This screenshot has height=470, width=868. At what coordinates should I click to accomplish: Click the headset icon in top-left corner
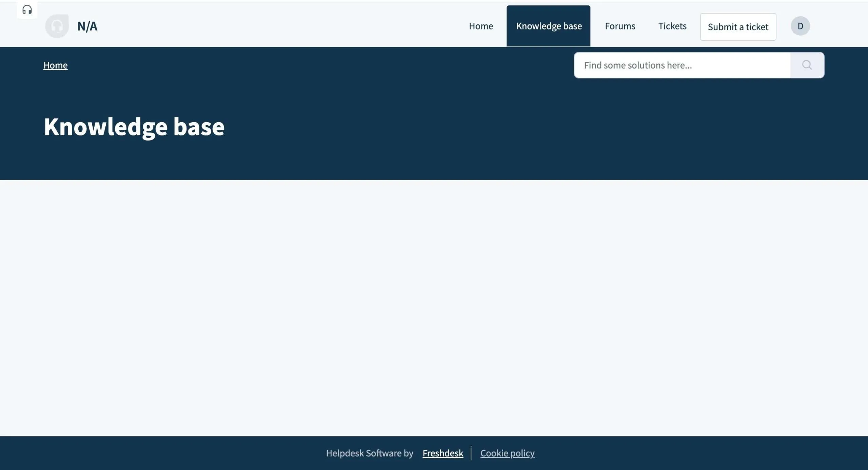(27, 10)
